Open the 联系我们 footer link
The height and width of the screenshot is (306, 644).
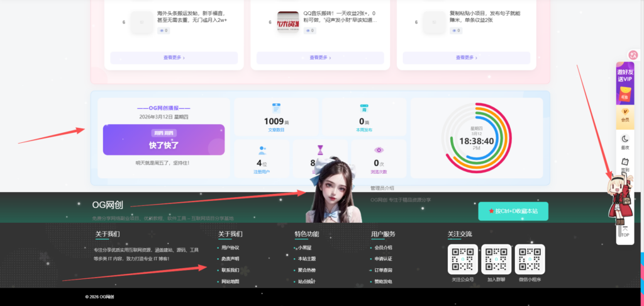click(x=230, y=270)
